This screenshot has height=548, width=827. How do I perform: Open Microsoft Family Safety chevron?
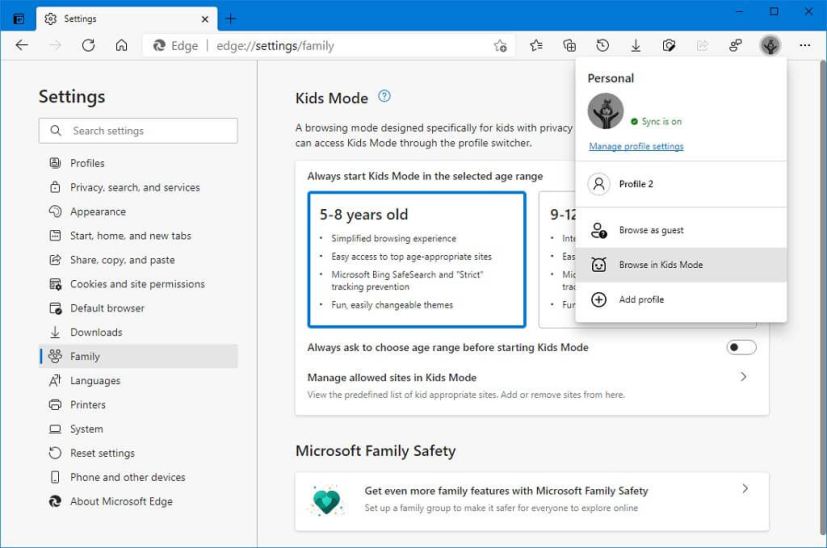pos(745,488)
